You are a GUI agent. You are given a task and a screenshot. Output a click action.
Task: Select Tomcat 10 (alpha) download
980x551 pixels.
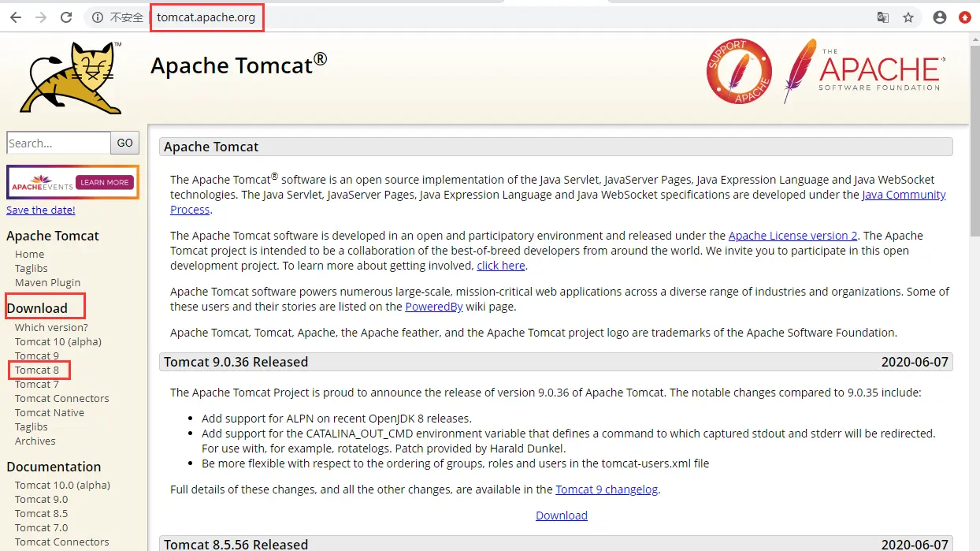pyautogui.click(x=58, y=341)
